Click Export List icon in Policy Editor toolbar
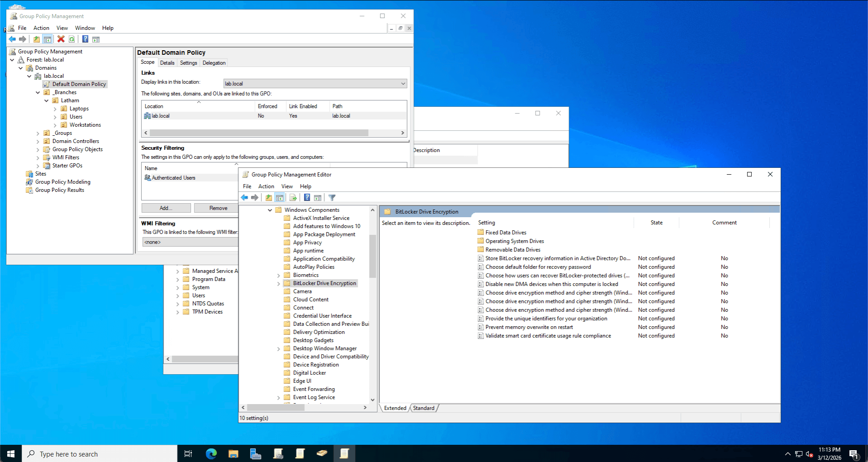Screen dimensions: 868x462 pos(293,198)
